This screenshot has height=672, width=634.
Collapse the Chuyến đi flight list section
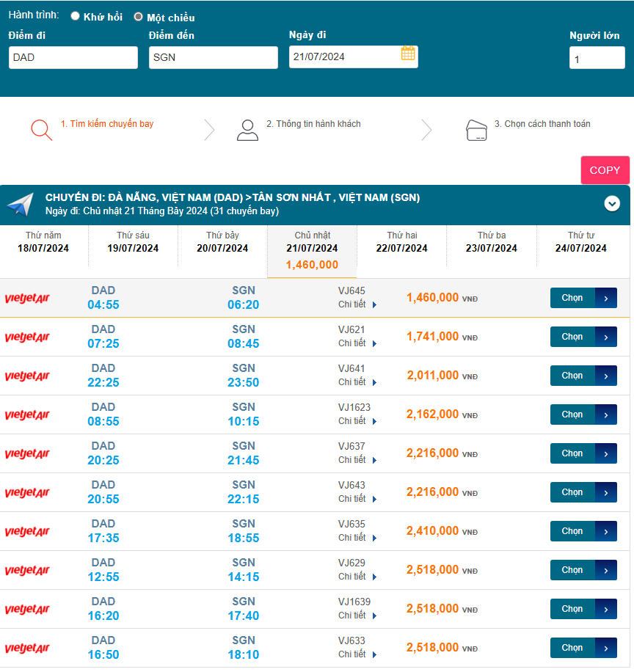coord(612,204)
